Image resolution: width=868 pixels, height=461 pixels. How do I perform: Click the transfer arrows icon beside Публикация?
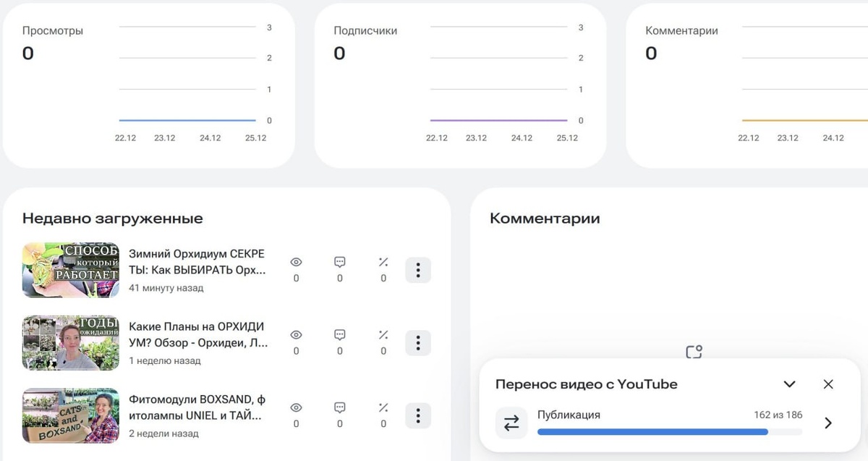(x=511, y=423)
